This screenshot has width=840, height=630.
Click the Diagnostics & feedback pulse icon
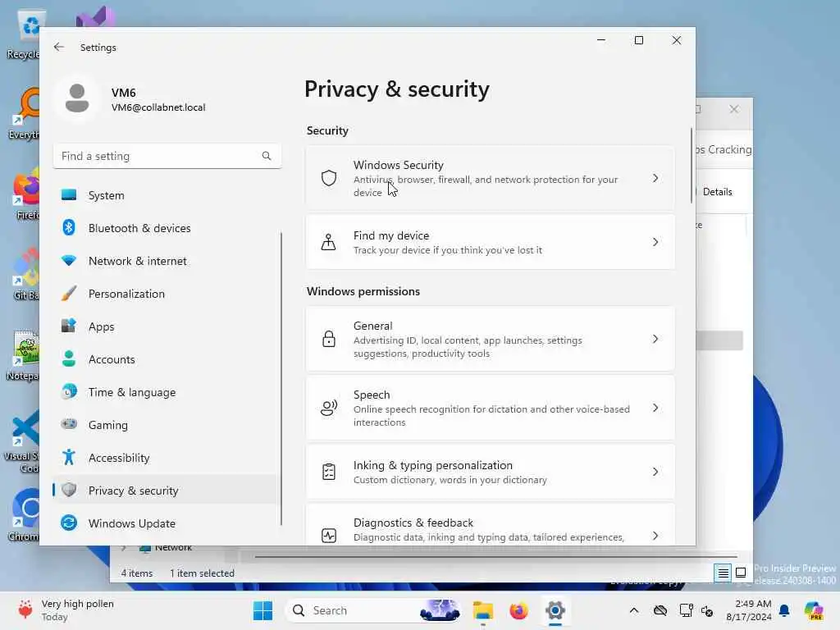pos(329,535)
